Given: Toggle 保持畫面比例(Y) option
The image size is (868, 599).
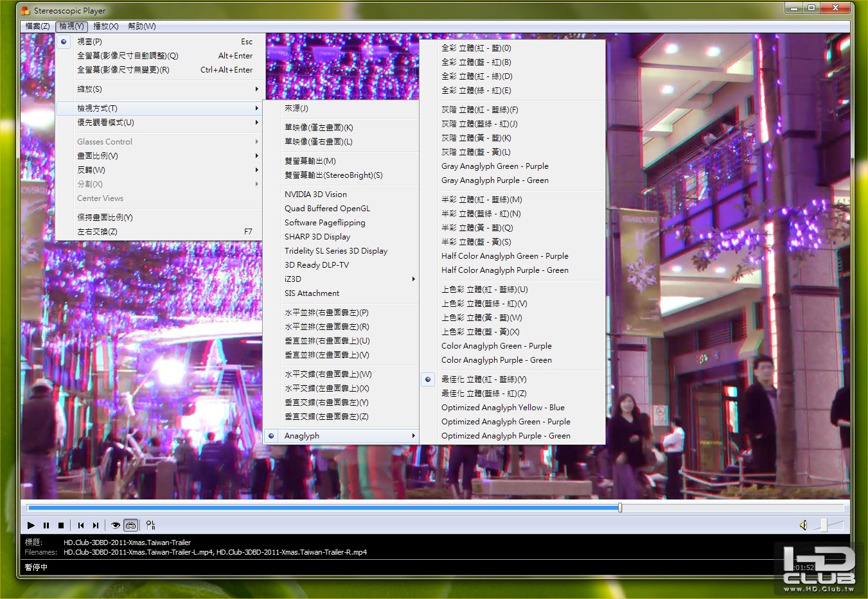Looking at the screenshot, I should 159,218.
